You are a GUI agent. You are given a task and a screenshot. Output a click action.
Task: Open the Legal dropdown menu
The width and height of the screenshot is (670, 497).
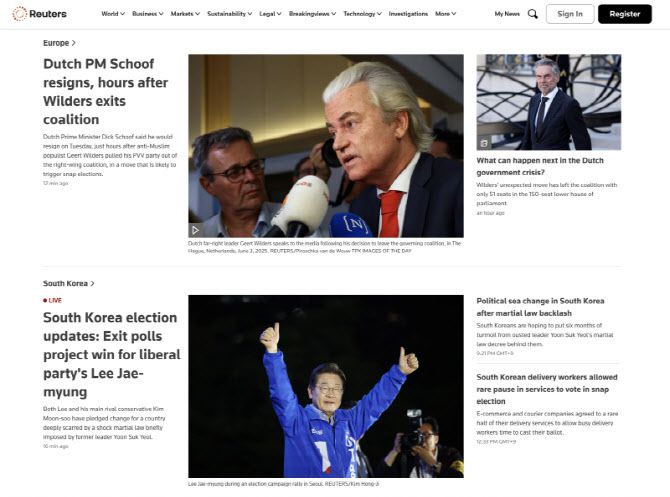click(x=277, y=14)
